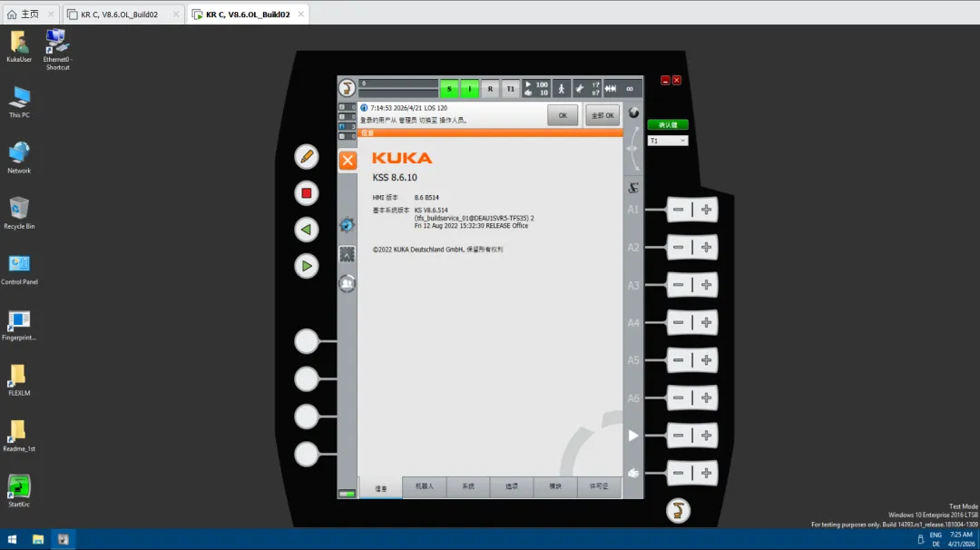Image resolution: width=980 pixels, height=550 pixels.
Task: Click the Submit interpreter S status indicator
Action: (x=449, y=89)
